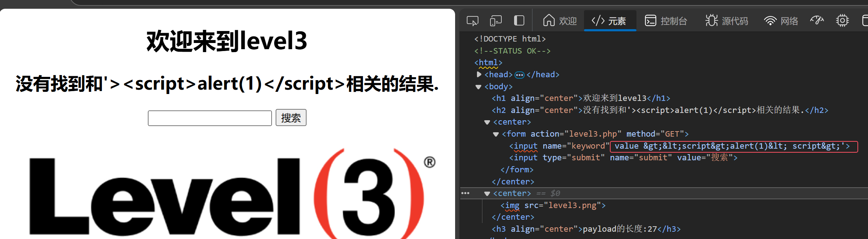
Task: Switch to the 元素 elements tab
Action: [x=610, y=21]
